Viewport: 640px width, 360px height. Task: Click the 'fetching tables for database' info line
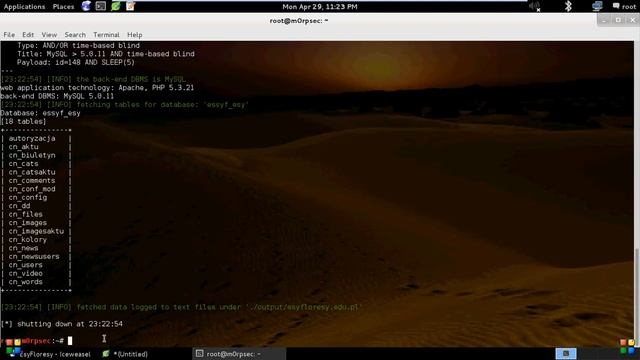click(124, 105)
